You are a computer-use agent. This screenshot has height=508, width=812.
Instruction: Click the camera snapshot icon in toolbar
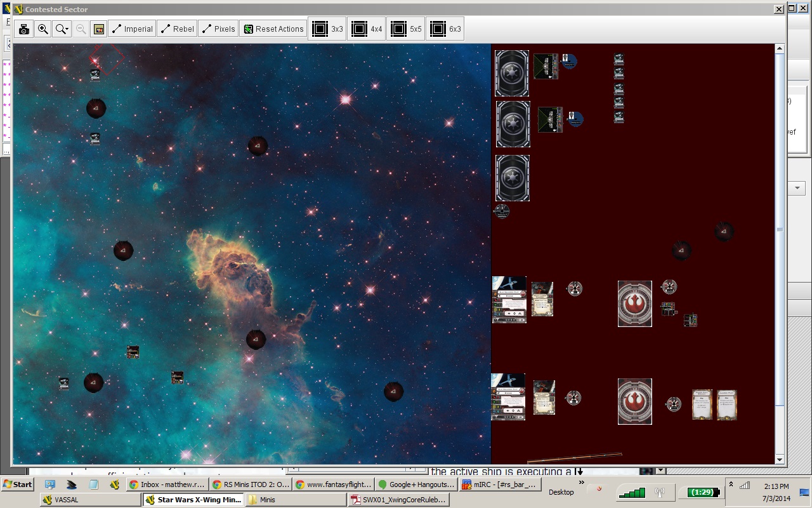click(x=24, y=29)
